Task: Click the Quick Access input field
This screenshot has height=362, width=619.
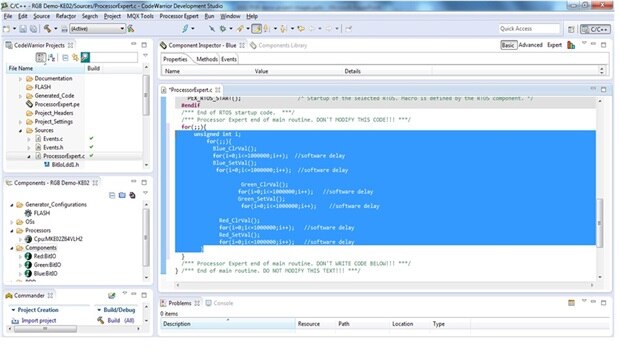Action: tap(529, 29)
